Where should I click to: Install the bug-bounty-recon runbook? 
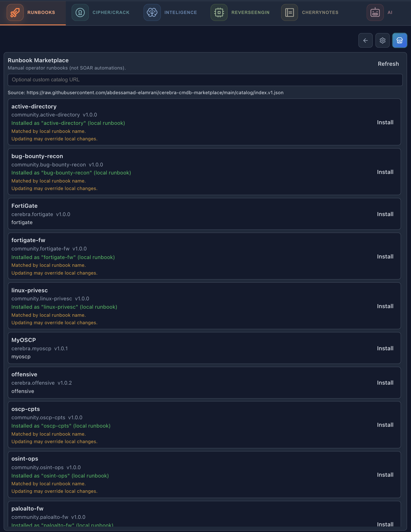coord(385,172)
